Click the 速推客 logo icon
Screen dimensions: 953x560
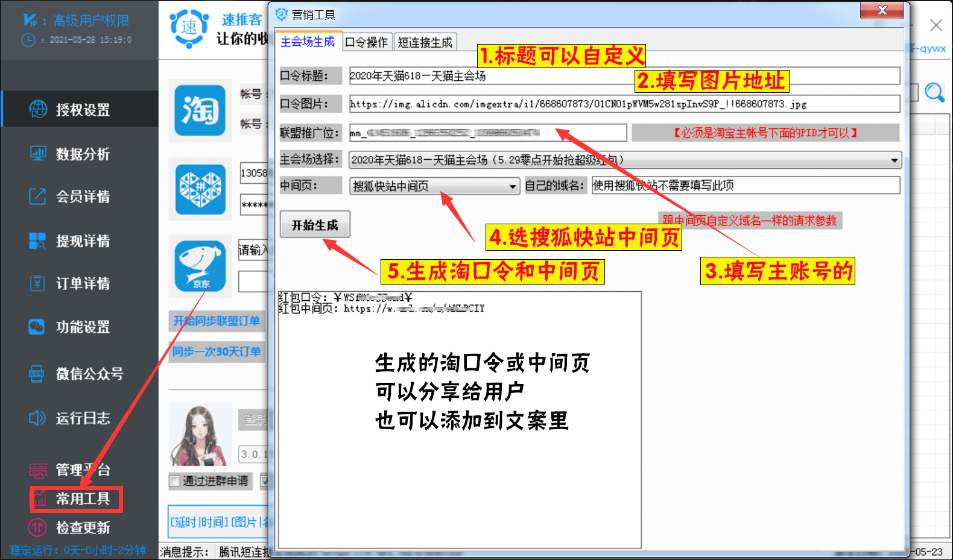click(189, 28)
